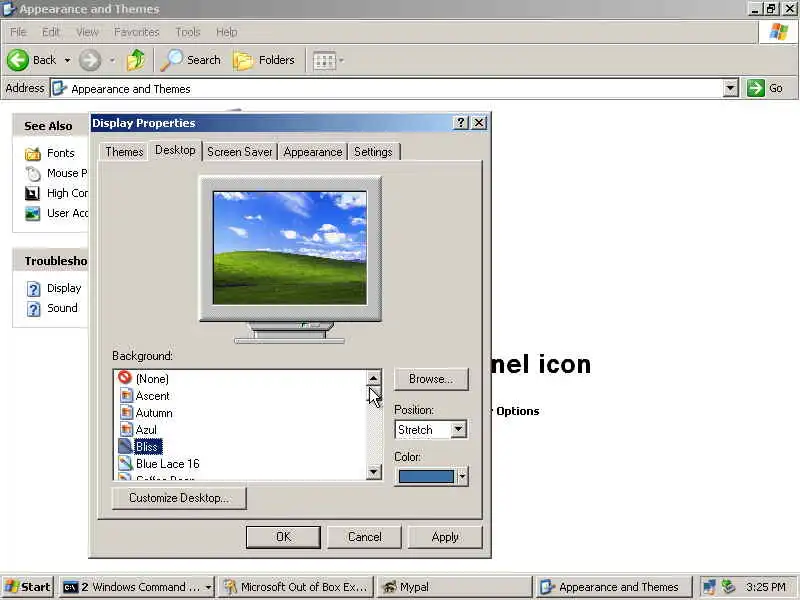
Task: Click the Autumn wallpaper file icon
Action: coord(126,412)
